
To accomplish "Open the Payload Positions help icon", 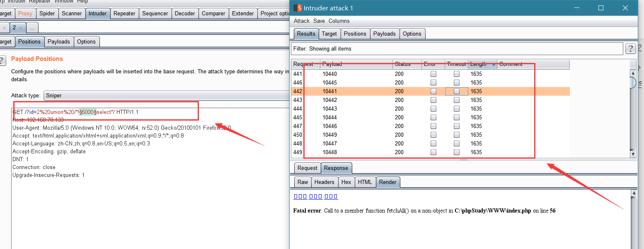I will click(2, 60).
